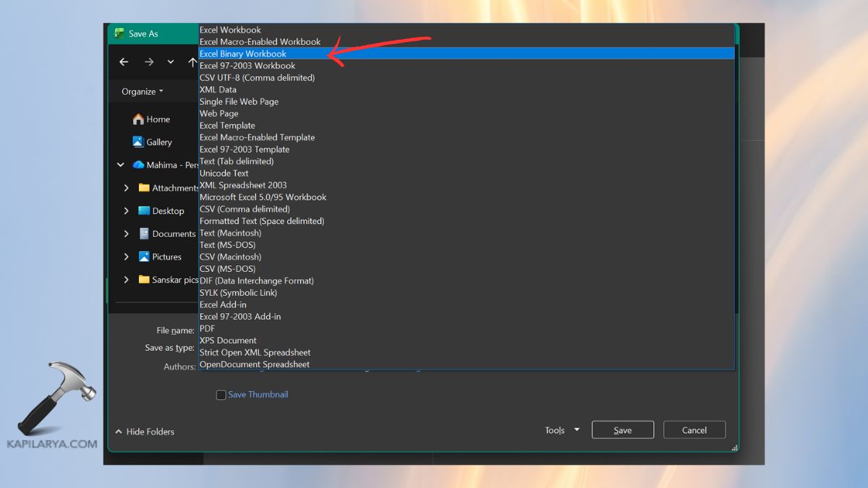Click the Excel icon in title bar
This screenshot has height=488, width=868.
coord(119,33)
